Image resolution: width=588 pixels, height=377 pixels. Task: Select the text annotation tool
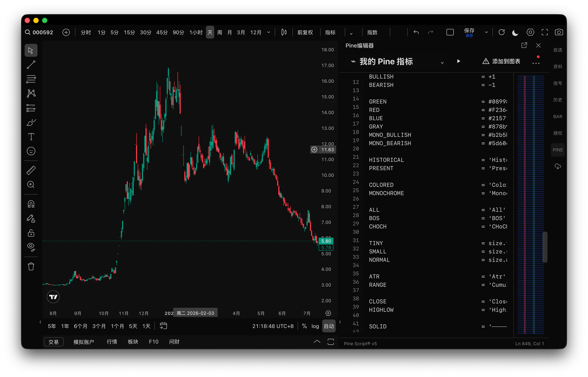click(31, 137)
